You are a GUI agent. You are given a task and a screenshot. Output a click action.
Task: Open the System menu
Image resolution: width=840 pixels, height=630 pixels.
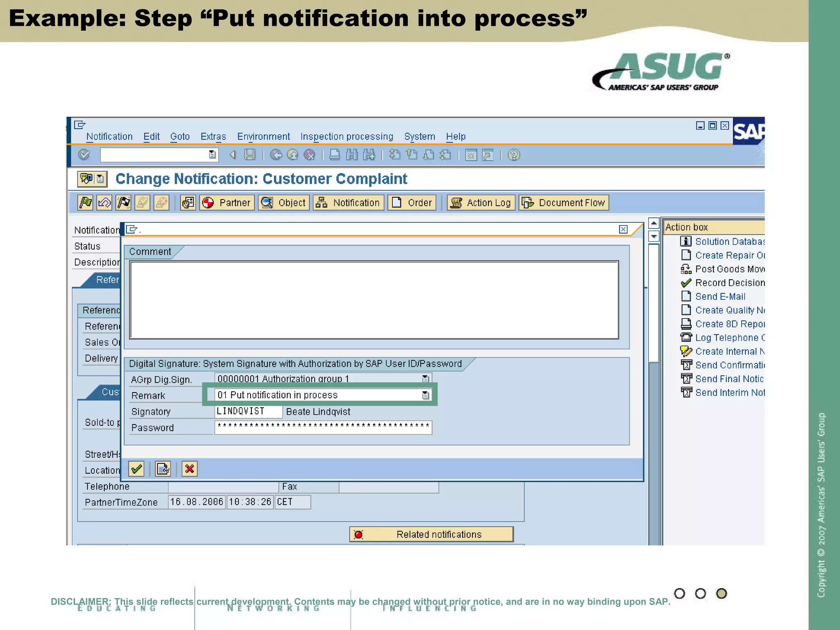(420, 137)
